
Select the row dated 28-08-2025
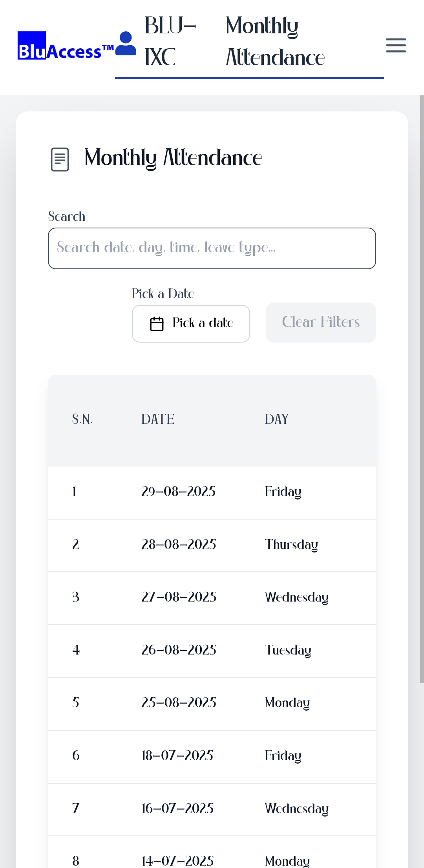pos(212,545)
